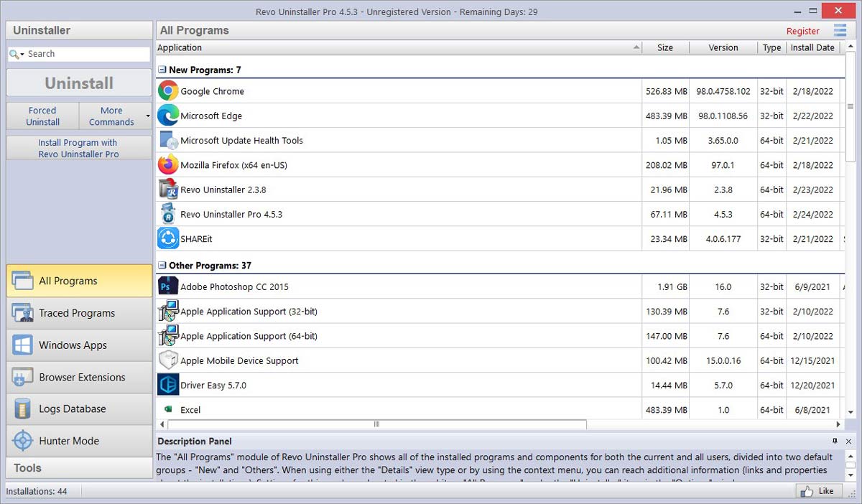The height and width of the screenshot is (504, 862).
Task: Click the Google Chrome program icon
Action: point(168,91)
